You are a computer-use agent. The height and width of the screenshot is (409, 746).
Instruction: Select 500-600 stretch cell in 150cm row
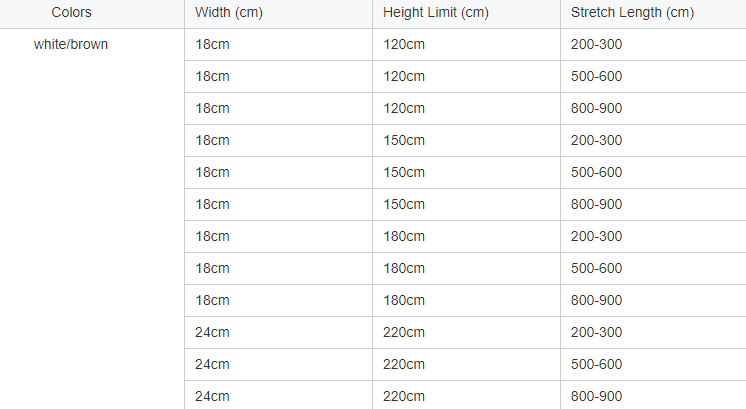596,172
